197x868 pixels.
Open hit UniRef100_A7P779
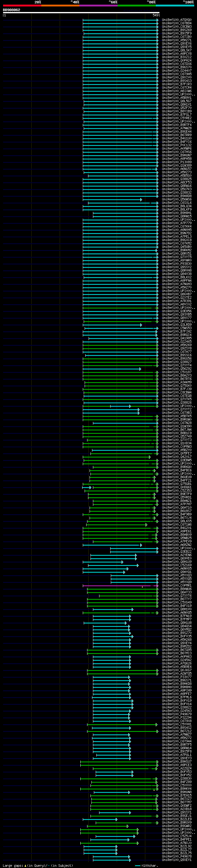tap(176, 223)
